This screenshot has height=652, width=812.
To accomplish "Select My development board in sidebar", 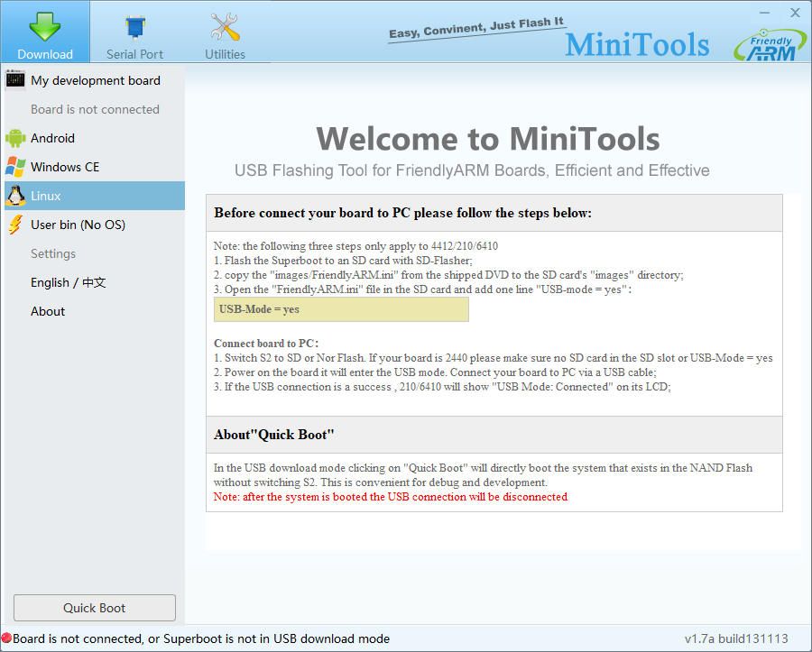I will point(95,80).
